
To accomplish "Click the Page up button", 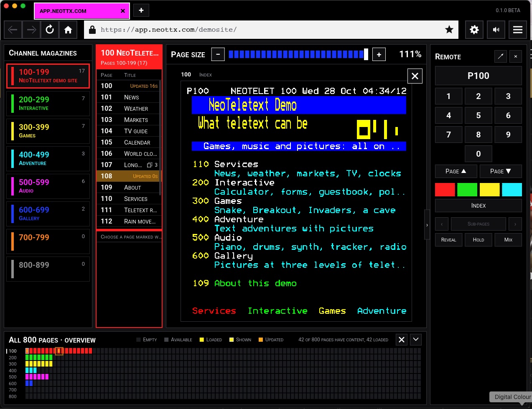I will pyautogui.click(x=456, y=171).
